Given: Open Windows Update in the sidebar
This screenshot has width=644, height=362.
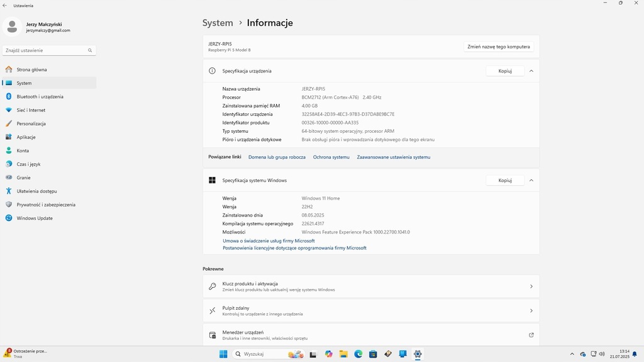Looking at the screenshot, I should [35, 218].
